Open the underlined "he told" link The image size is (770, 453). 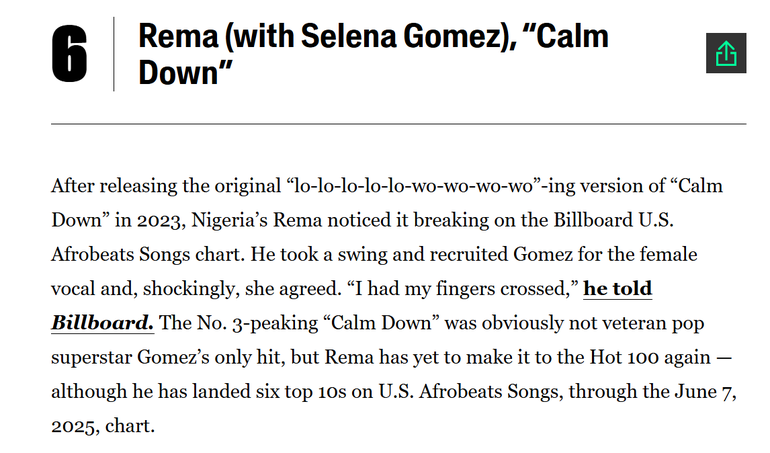(x=617, y=289)
